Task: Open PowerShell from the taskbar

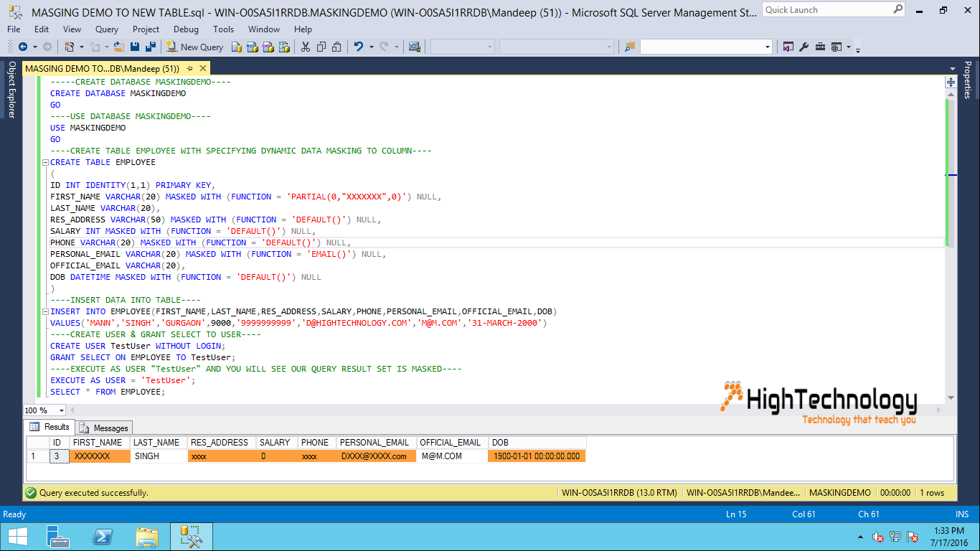Action: coord(103,537)
